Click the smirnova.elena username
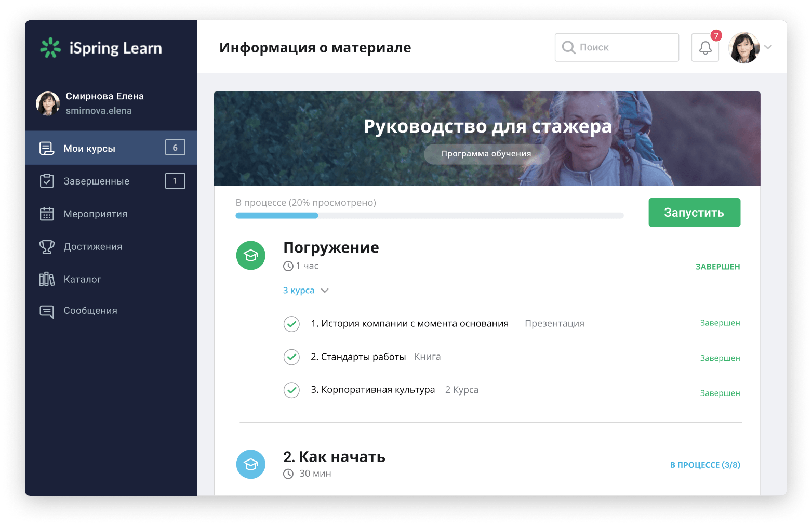The image size is (812, 526). tap(99, 111)
